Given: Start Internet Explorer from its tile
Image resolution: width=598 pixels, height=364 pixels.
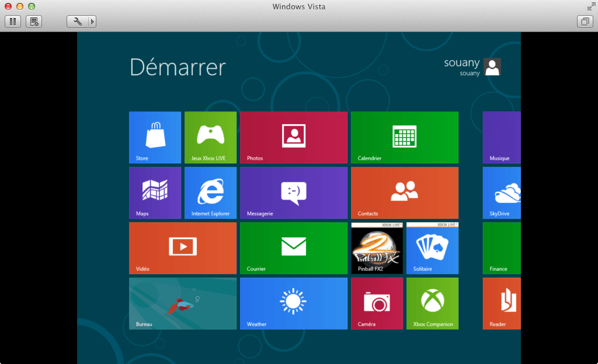Looking at the screenshot, I should 210,192.
